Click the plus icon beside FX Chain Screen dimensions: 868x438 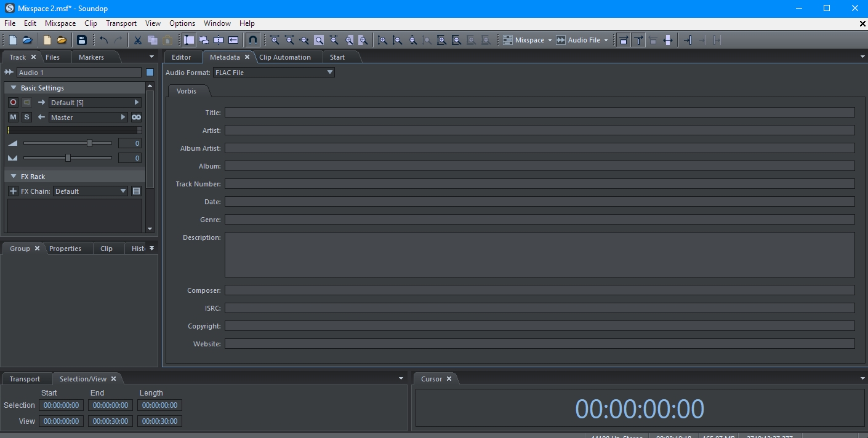[13, 191]
